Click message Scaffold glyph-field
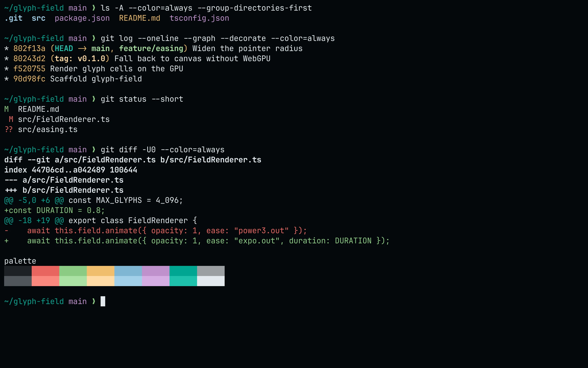This screenshot has height=368, width=588. [96, 79]
